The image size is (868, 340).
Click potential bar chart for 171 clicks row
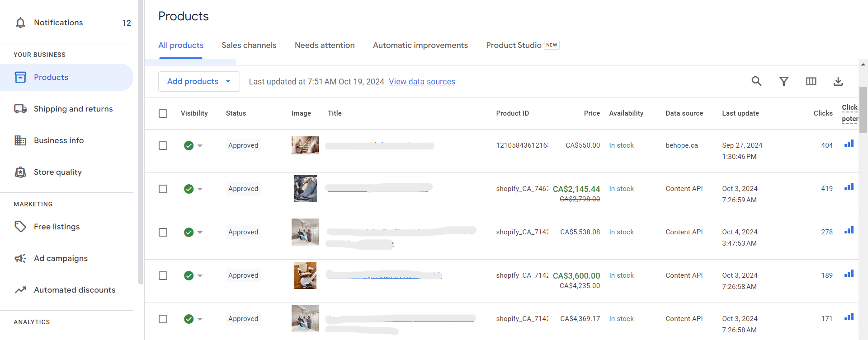[849, 317]
